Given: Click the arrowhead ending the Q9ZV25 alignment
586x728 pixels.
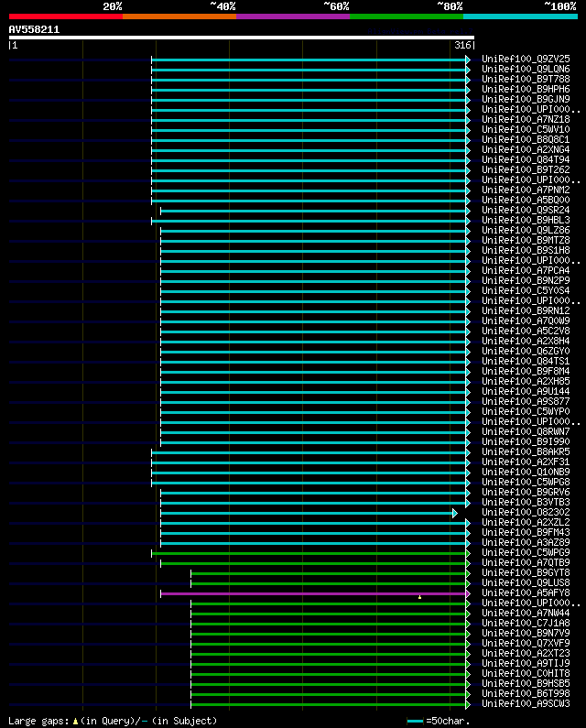Looking at the screenshot, I should [x=468, y=60].
